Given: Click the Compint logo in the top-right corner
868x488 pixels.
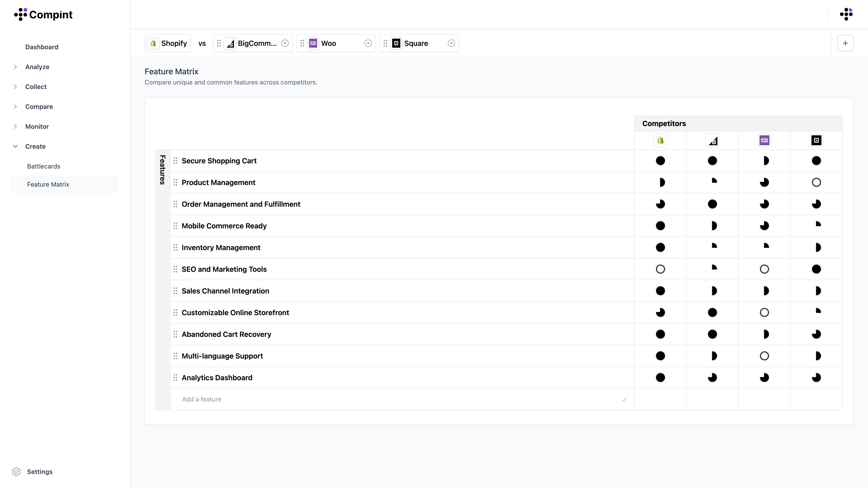Looking at the screenshot, I should [846, 14].
